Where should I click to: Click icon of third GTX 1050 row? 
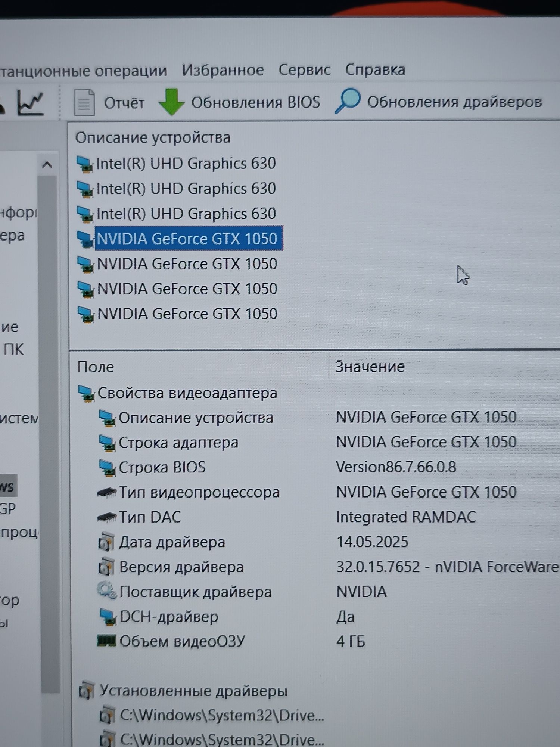click(85, 289)
